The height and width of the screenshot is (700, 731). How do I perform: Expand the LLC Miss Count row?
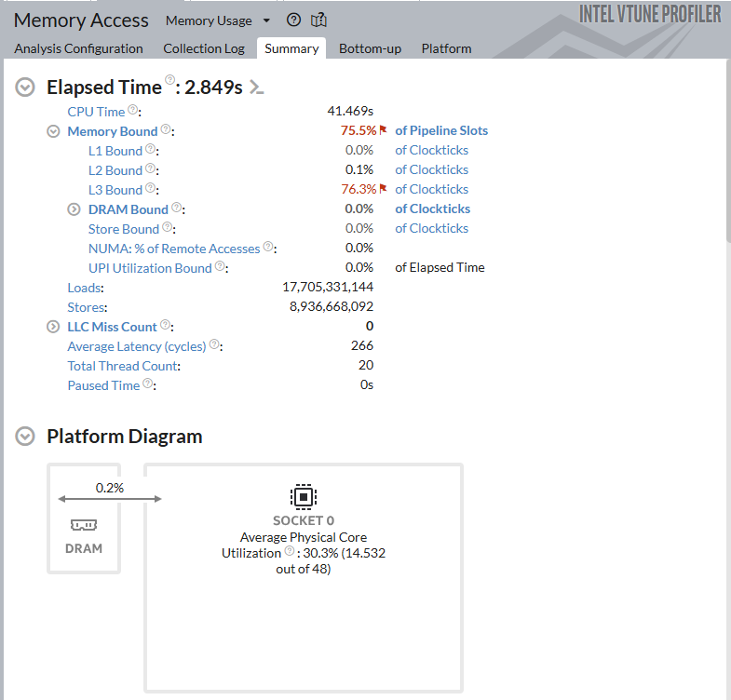point(53,327)
